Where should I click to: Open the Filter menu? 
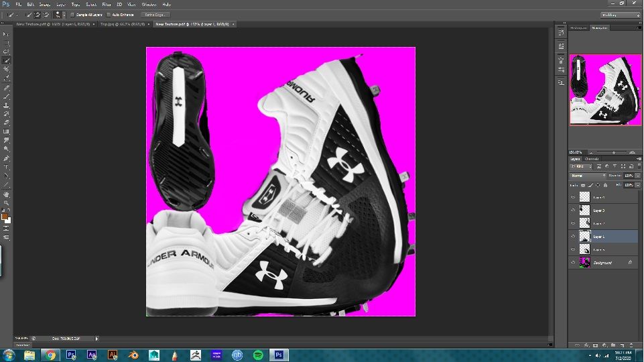(106, 5)
